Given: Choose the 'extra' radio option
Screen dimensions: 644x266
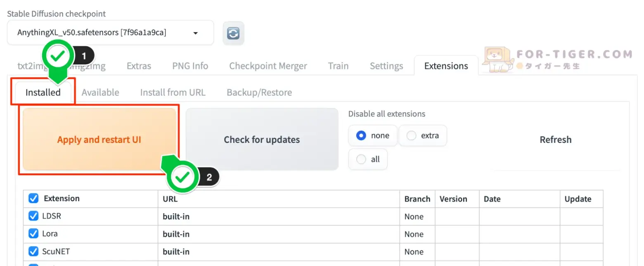Looking at the screenshot, I should [x=411, y=135].
